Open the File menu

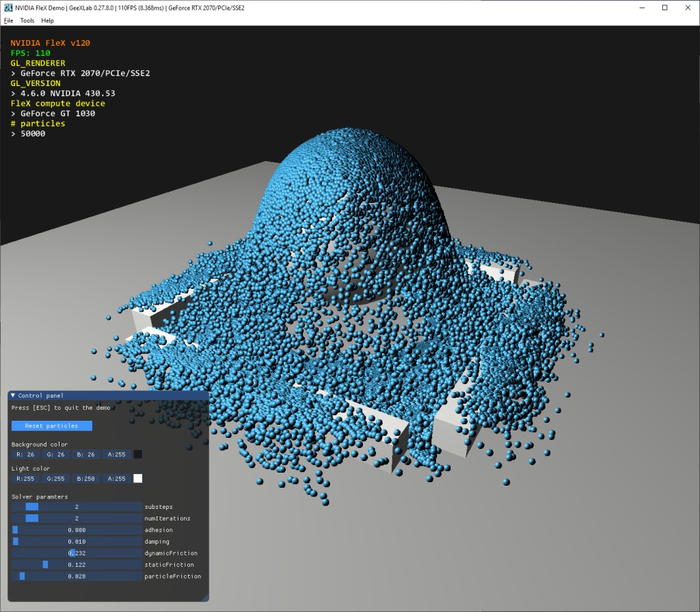(x=8, y=20)
